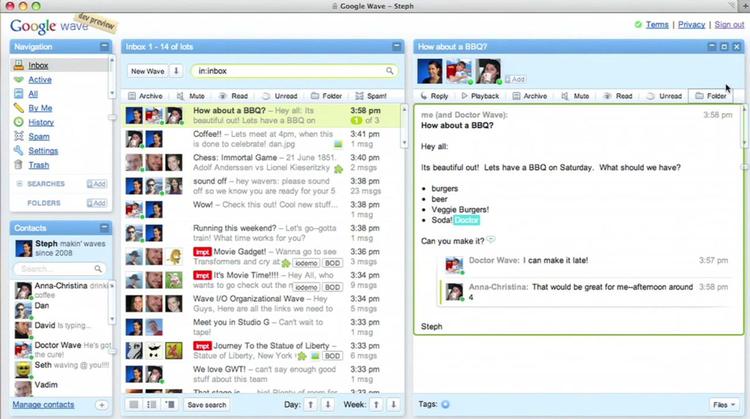Open the Inbox navigation item
The height and width of the screenshot is (419, 750).
tap(38, 66)
